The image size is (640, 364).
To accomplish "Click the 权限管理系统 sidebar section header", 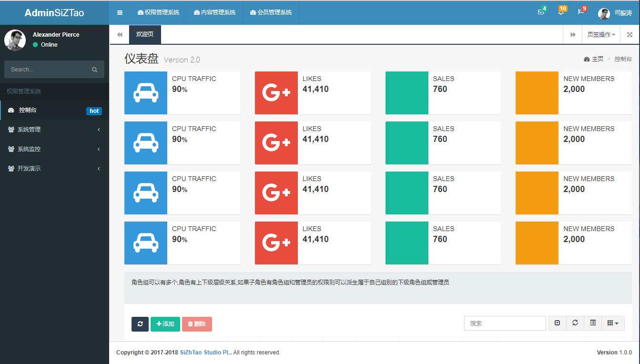I will coord(24,91).
